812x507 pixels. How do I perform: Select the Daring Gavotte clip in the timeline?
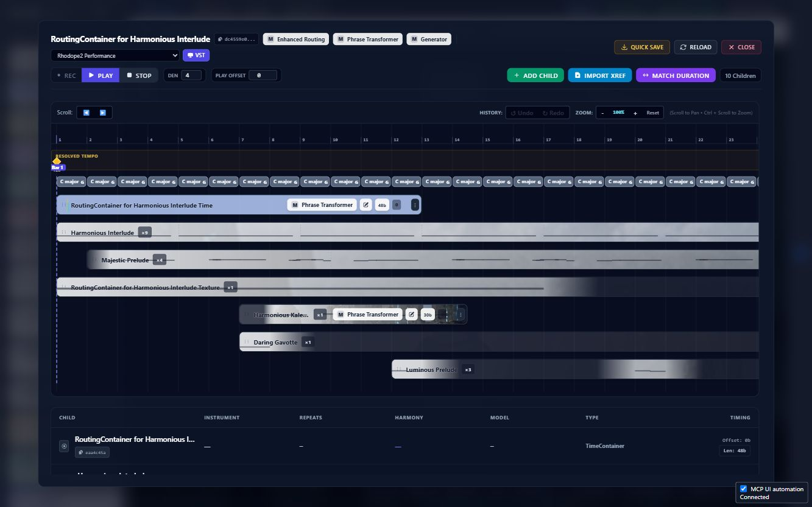pos(499,342)
